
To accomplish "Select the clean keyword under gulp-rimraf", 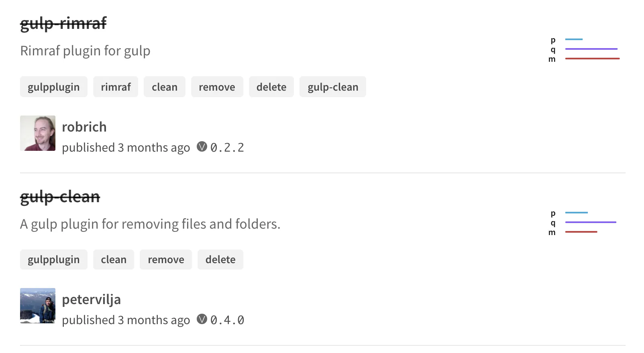I will (164, 87).
